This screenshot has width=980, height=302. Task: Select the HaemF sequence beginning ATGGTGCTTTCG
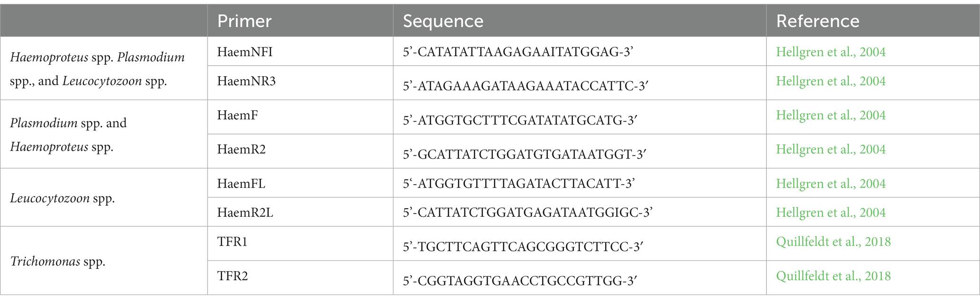[520, 120]
